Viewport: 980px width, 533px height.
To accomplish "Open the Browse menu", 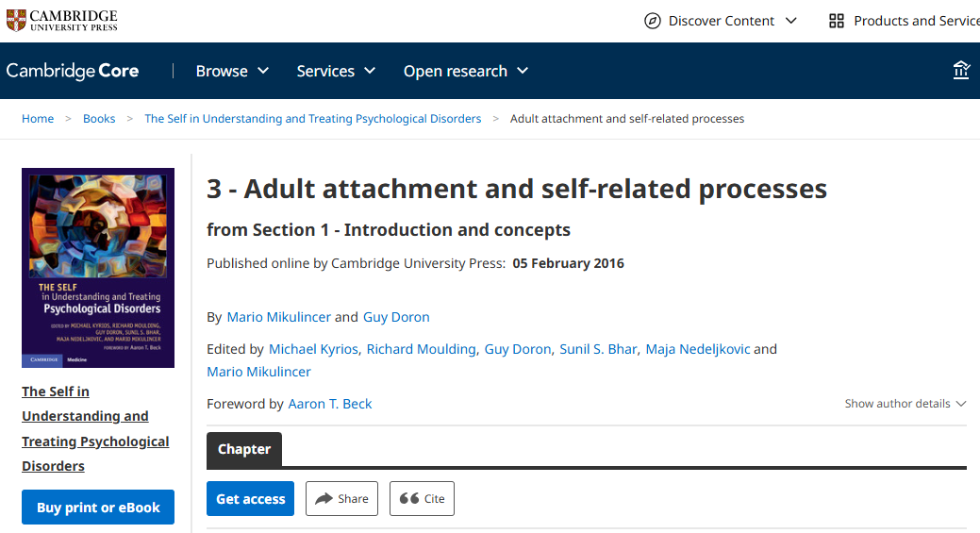I will coord(232,72).
